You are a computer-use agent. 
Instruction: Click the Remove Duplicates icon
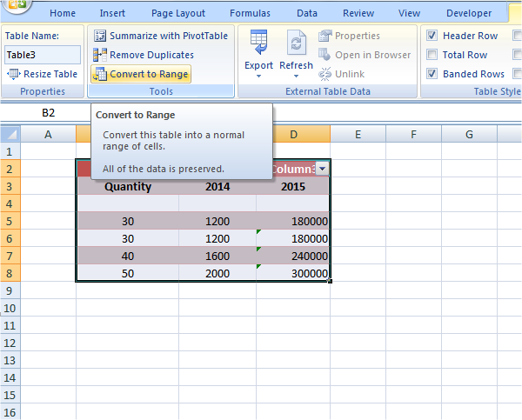pyautogui.click(x=99, y=55)
